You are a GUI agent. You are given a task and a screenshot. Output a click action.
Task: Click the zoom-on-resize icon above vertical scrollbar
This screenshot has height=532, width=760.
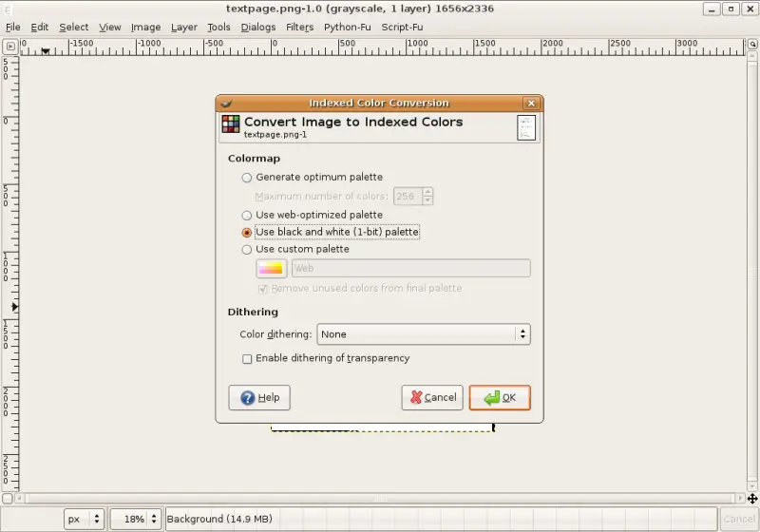click(x=751, y=45)
